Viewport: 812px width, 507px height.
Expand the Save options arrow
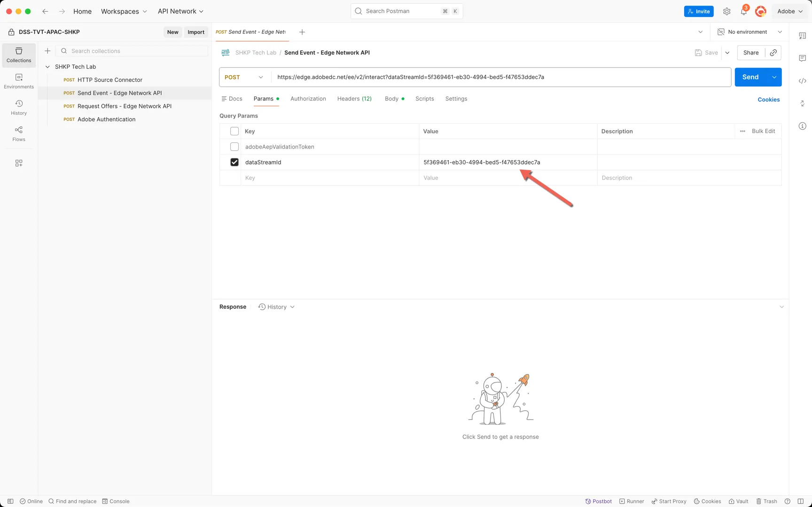[x=727, y=53]
